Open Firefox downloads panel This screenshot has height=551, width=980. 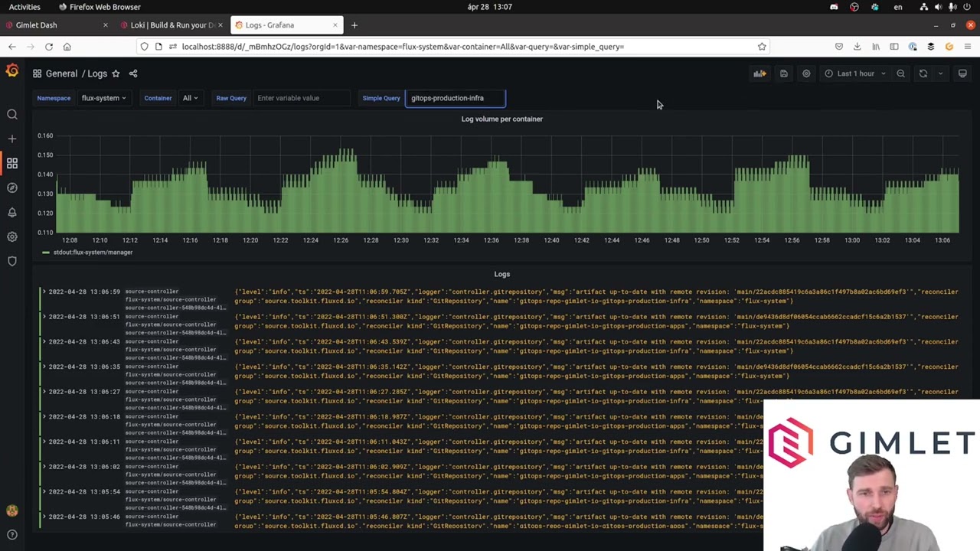[x=857, y=47]
